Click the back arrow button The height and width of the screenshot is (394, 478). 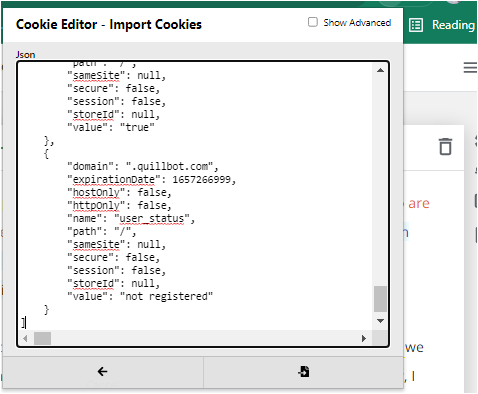[103, 372]
